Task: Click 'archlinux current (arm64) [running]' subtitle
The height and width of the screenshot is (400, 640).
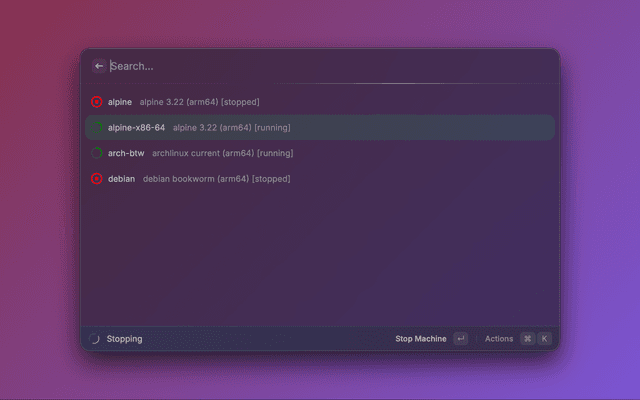Action: [x=222, y=153]
